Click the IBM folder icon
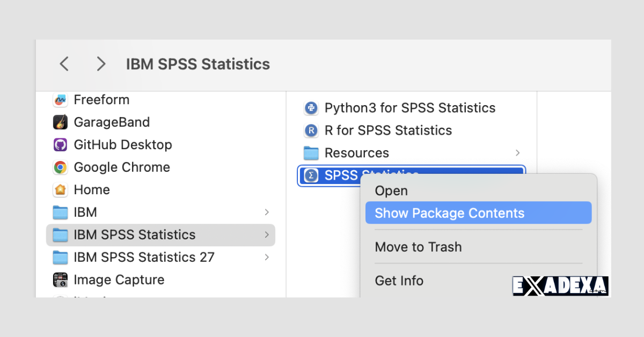This screenshot has width=644, height=337. (x=60, y=212)
